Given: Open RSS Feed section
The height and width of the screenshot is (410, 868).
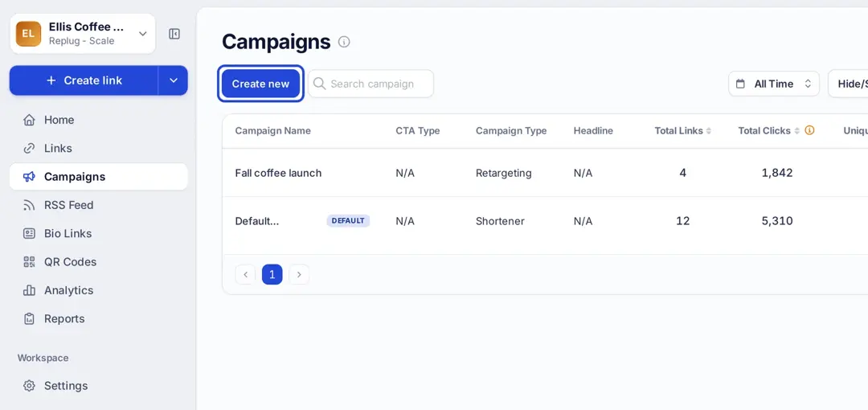Looking at the screenshot, I should 99,205.
